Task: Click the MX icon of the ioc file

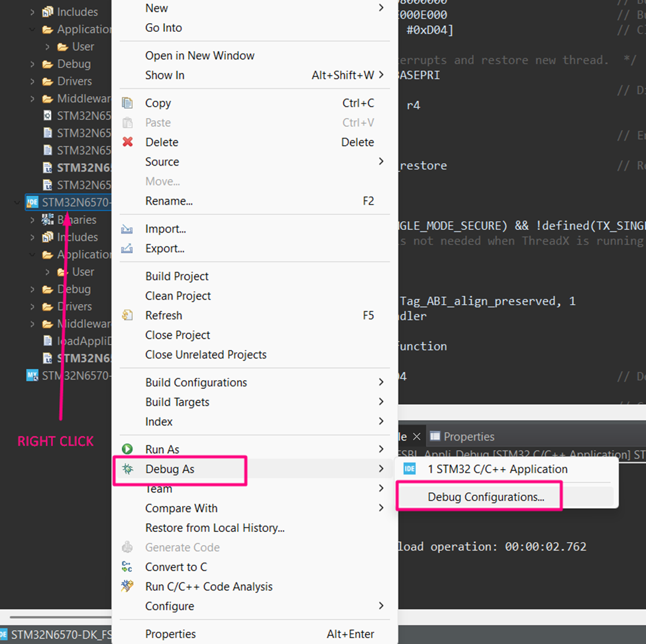Action: pos(32,376)
